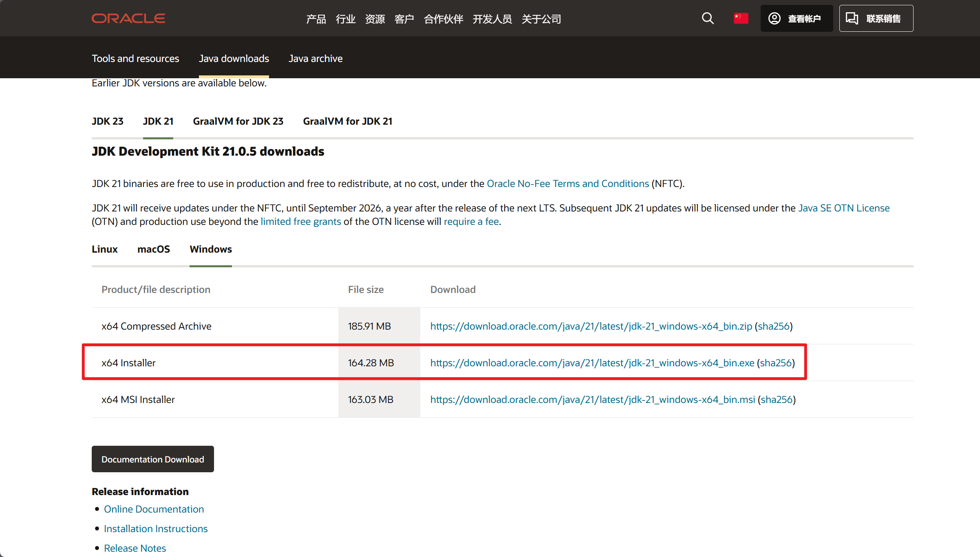Open the 产品 menu

[x=316, y=19]
